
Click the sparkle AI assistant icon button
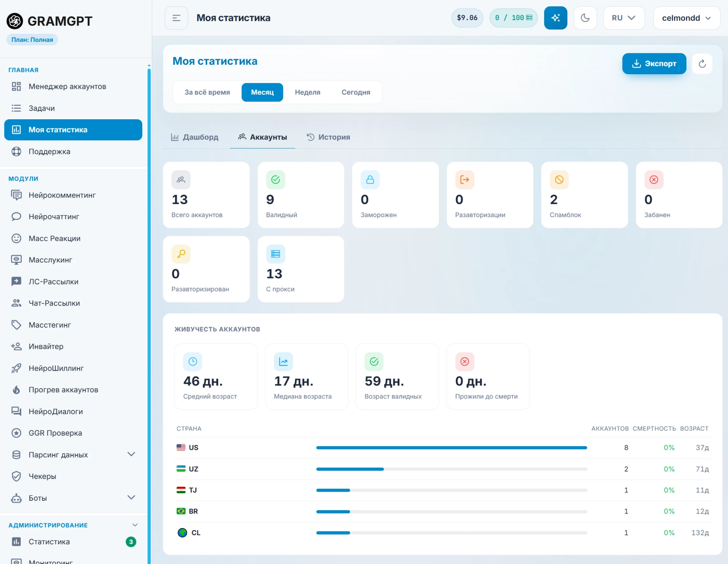[x=556, y=18]
